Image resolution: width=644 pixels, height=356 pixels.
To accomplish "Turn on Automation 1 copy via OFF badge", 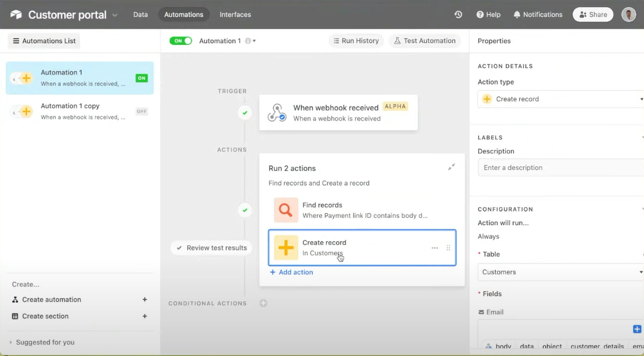I will click(141, 111).
